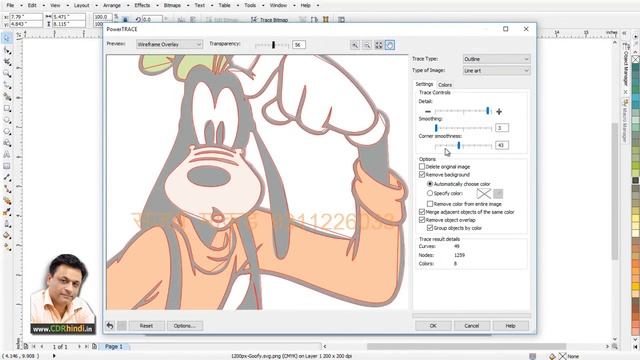This screenshot has width=640, height=360.
Task: Click the Reset button in PowerTRACE
Action: (x=146, y=326)
